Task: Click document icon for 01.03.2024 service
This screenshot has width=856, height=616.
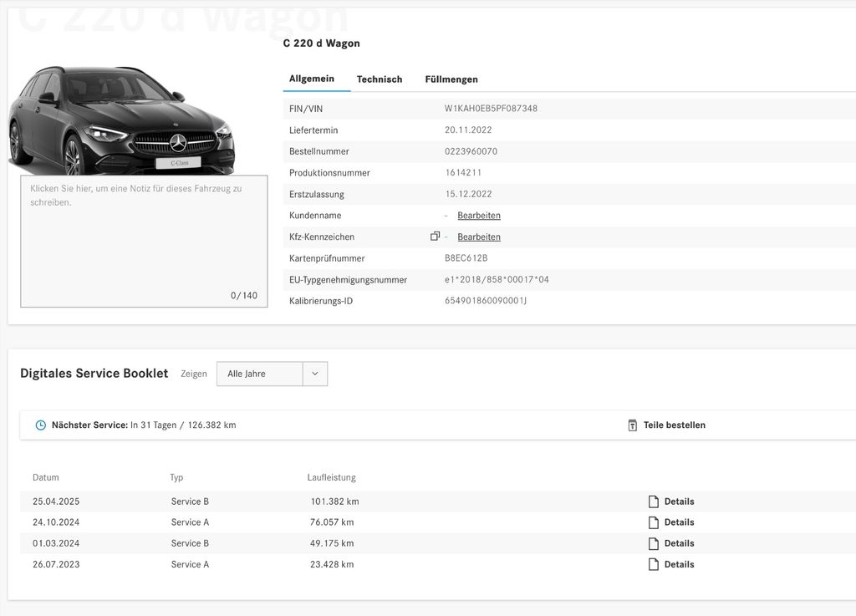Action: click(x=654, y=543)
